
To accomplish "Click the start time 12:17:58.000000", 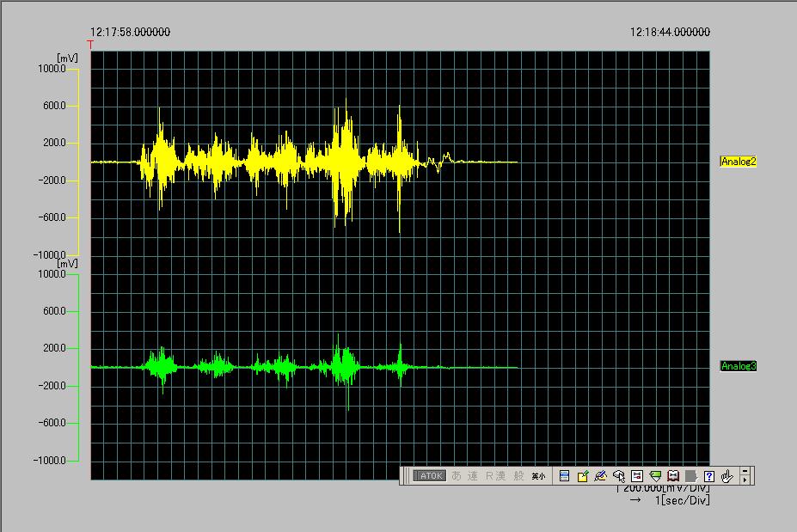I will pos(130,32).
